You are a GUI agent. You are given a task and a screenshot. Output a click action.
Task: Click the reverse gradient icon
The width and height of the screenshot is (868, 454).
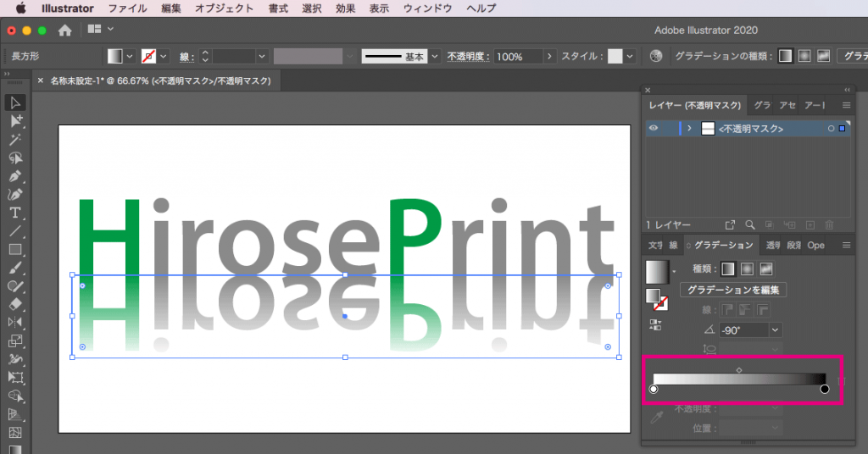[x=654, y=324]
